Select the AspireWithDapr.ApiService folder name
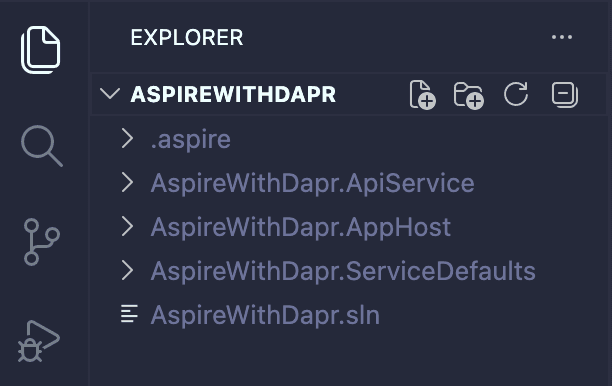 [313, 183]
